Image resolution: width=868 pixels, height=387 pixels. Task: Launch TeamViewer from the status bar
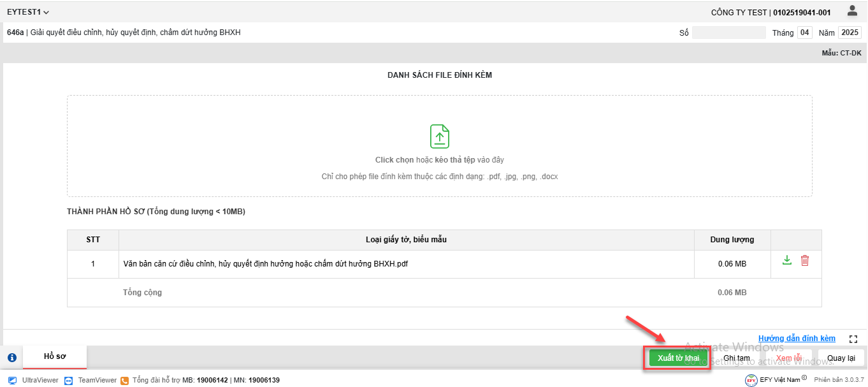pyautogui.click(x=69, y=380)
